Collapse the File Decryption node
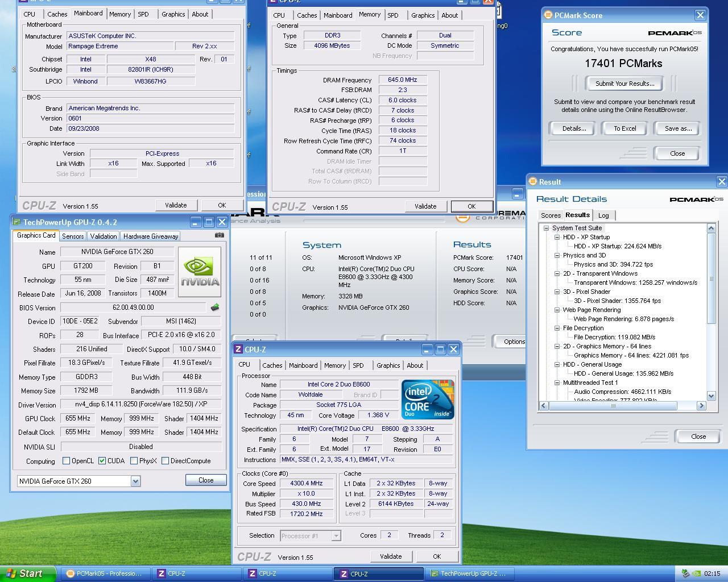728x582 pixels. point(557,328)
